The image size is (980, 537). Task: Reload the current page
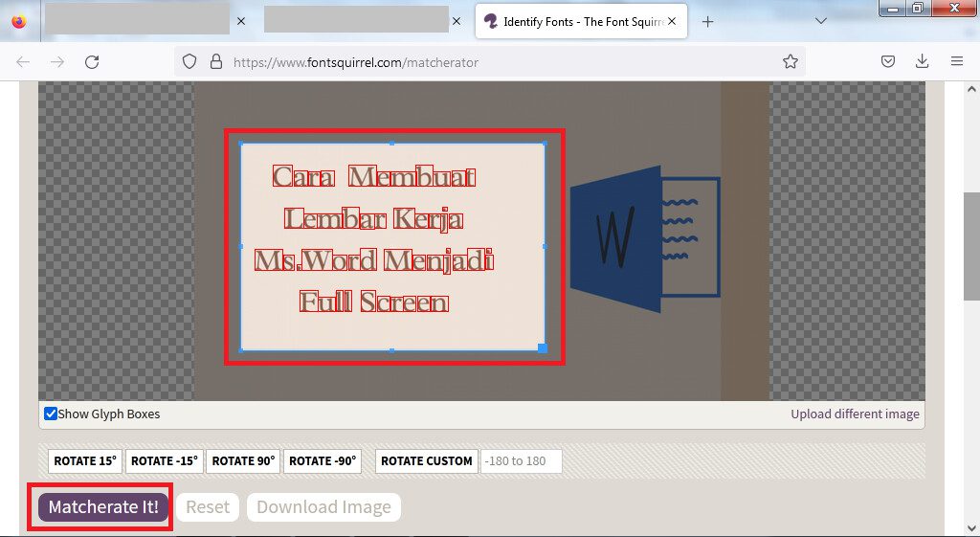(x=92, y=62)
